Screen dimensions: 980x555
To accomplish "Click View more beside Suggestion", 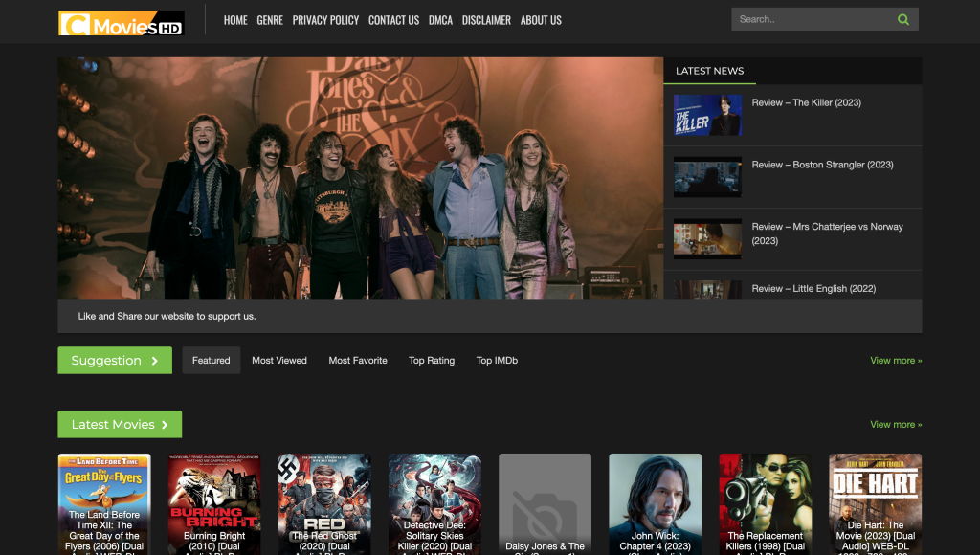I will 896,361.
